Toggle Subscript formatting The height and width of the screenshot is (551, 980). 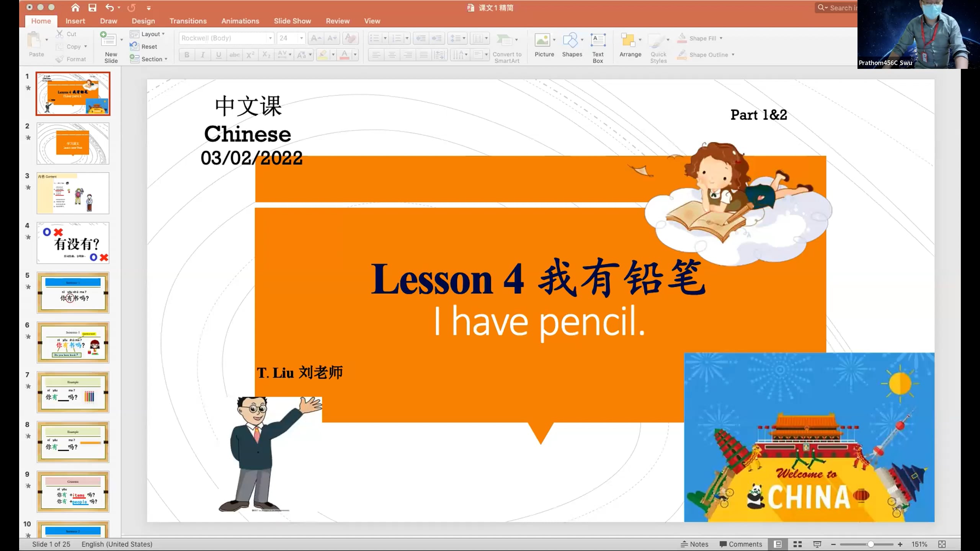(x=266, y=55)
